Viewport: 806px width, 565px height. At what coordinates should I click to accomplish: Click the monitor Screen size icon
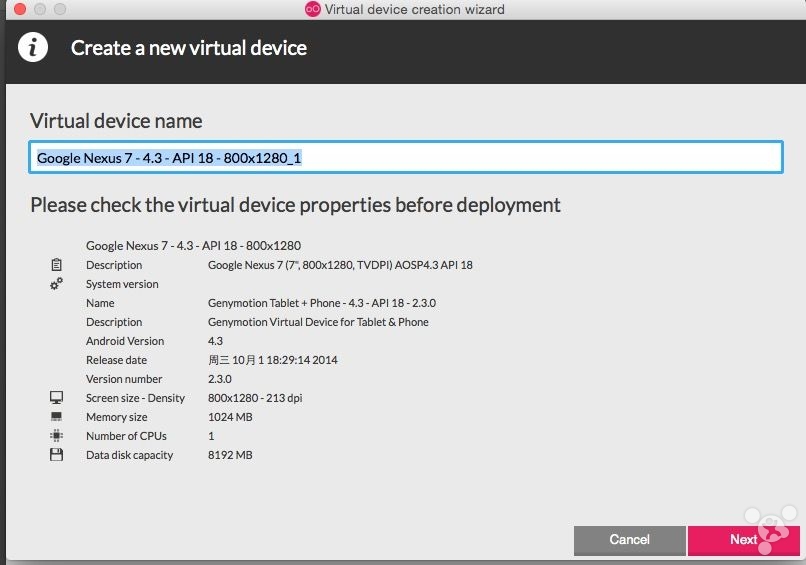pyautogui.click(x=57, y=397)
